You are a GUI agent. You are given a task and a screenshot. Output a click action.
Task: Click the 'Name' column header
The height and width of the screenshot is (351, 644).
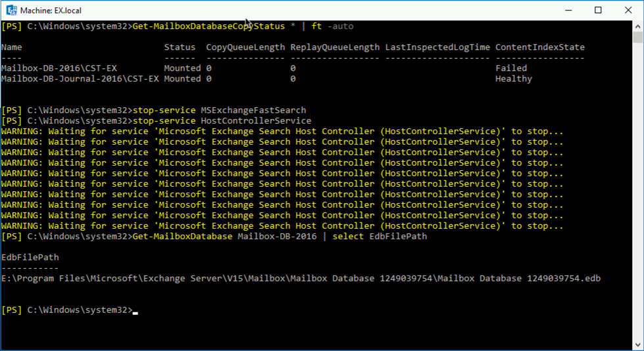pyautogui.click(x=11, y=47)
